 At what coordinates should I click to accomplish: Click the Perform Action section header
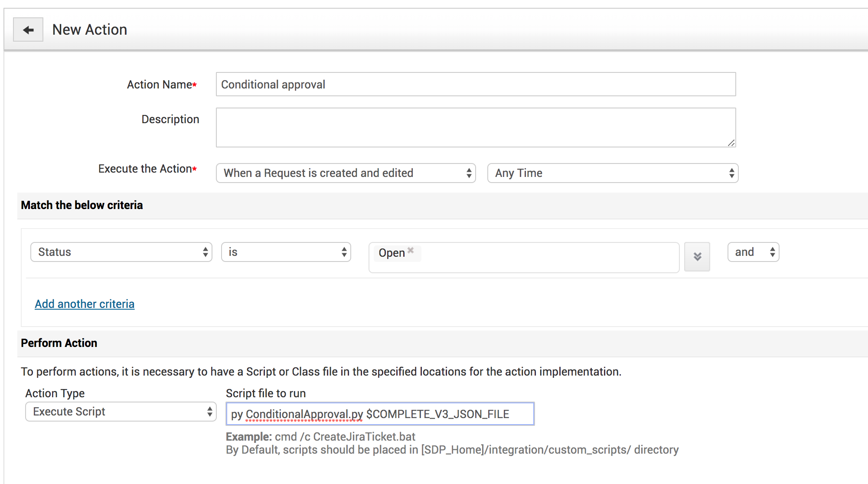click(x=59, y=343)
